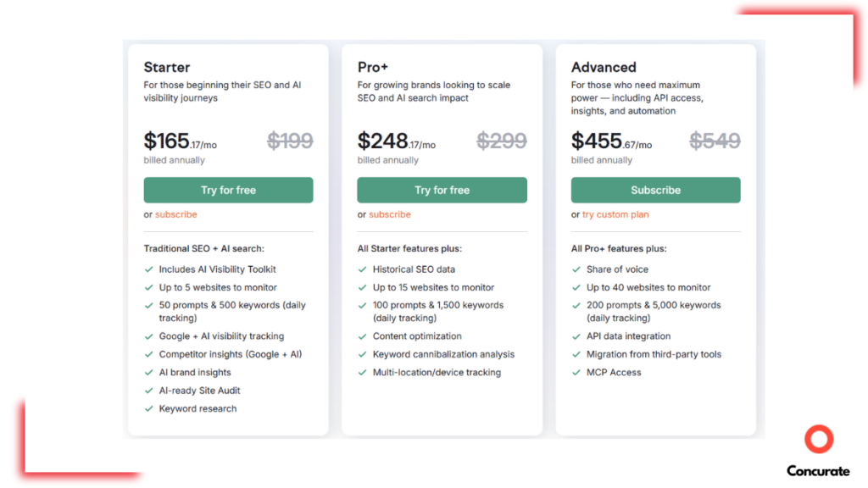Click the subscribe link under Pro+
The width and height of the screenshot is (868, 488).
(x=389, y=214)
